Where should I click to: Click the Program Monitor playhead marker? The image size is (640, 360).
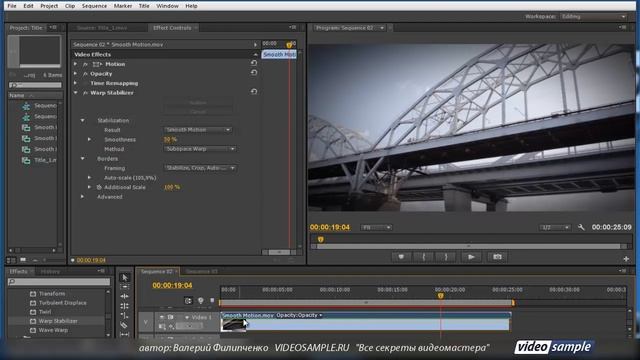(321, 240)
